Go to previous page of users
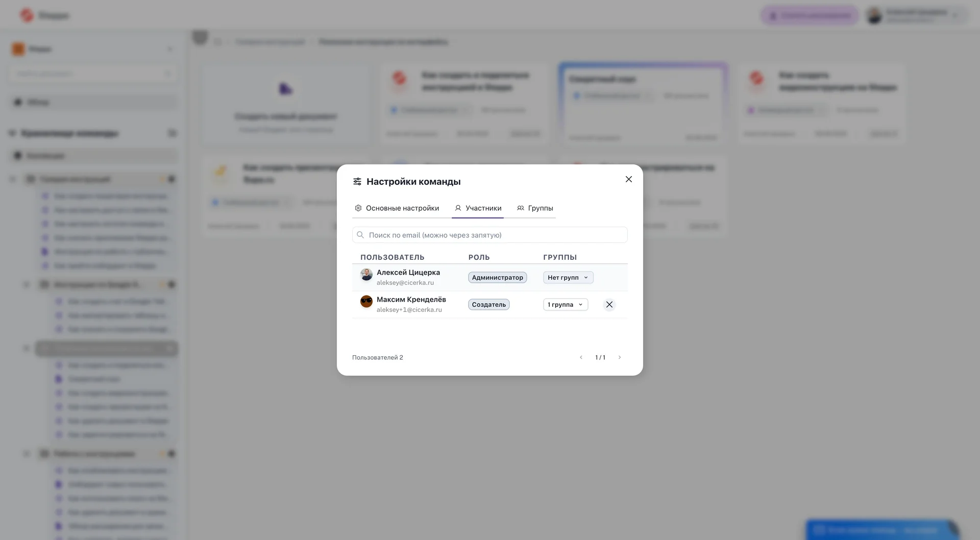 click(581, 357)
